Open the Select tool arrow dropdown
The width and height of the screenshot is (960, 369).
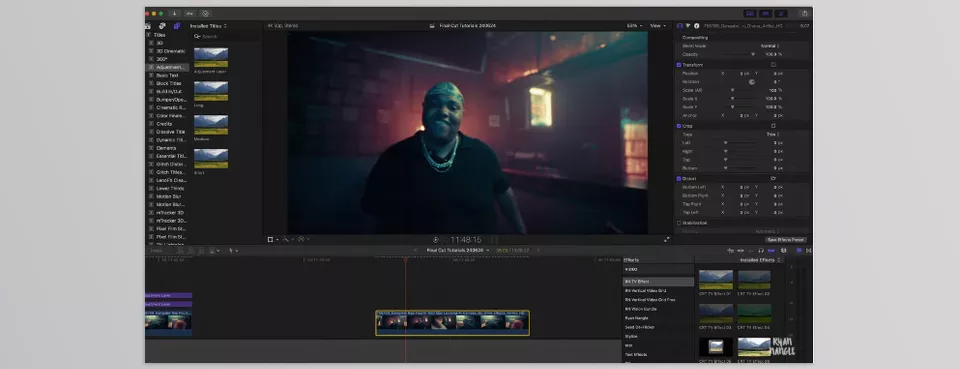tap(232, 250)
